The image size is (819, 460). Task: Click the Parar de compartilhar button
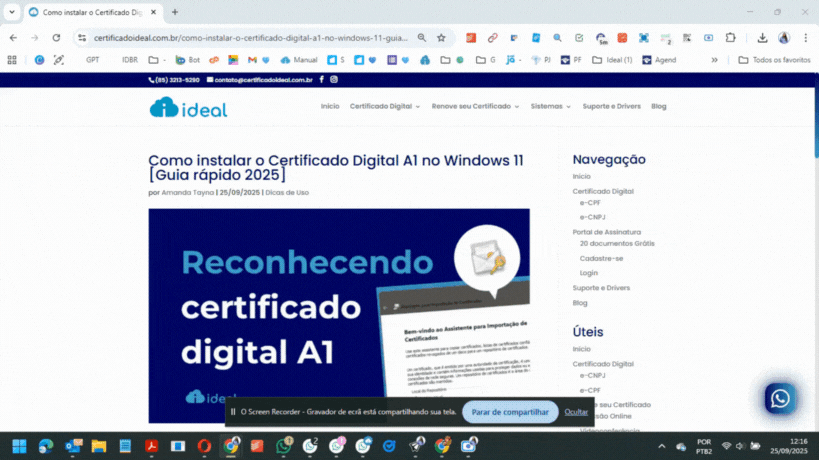point(510,411)
